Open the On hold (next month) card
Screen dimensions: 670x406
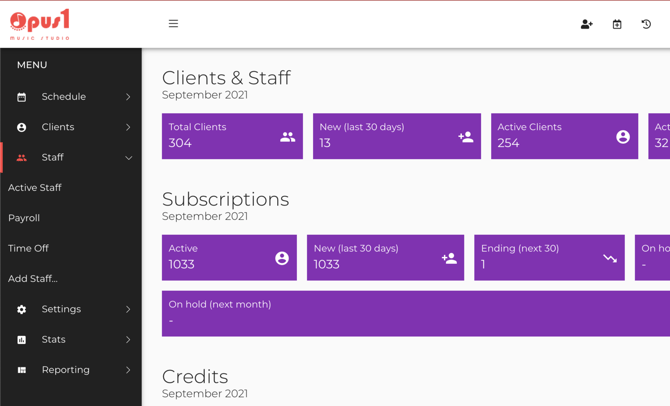click(x=415, y=313)
